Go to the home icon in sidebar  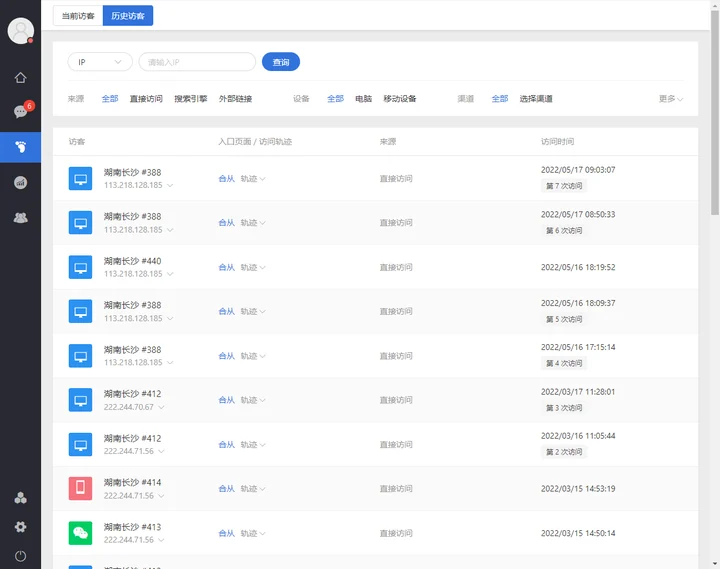[20, 78]
